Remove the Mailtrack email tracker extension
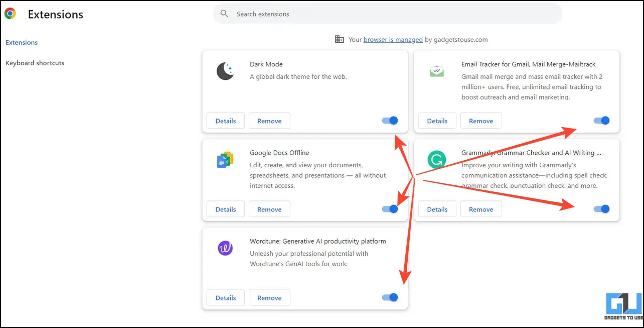 point(481,121)
